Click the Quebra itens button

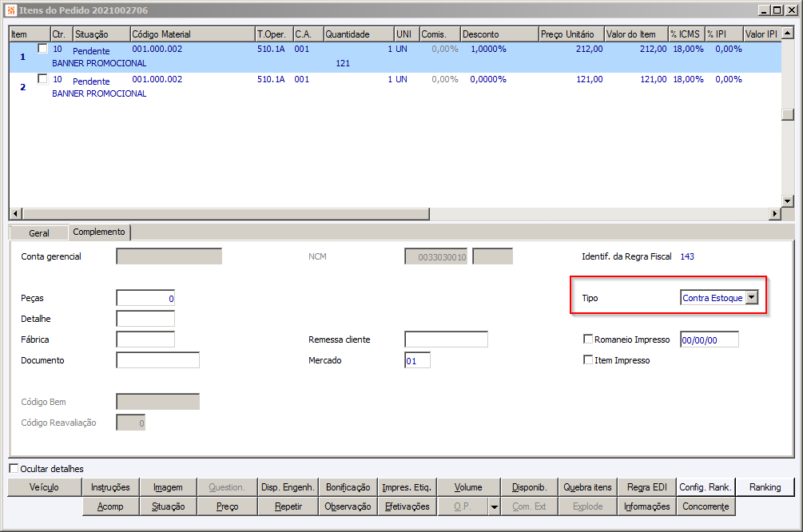pos(588,487)
